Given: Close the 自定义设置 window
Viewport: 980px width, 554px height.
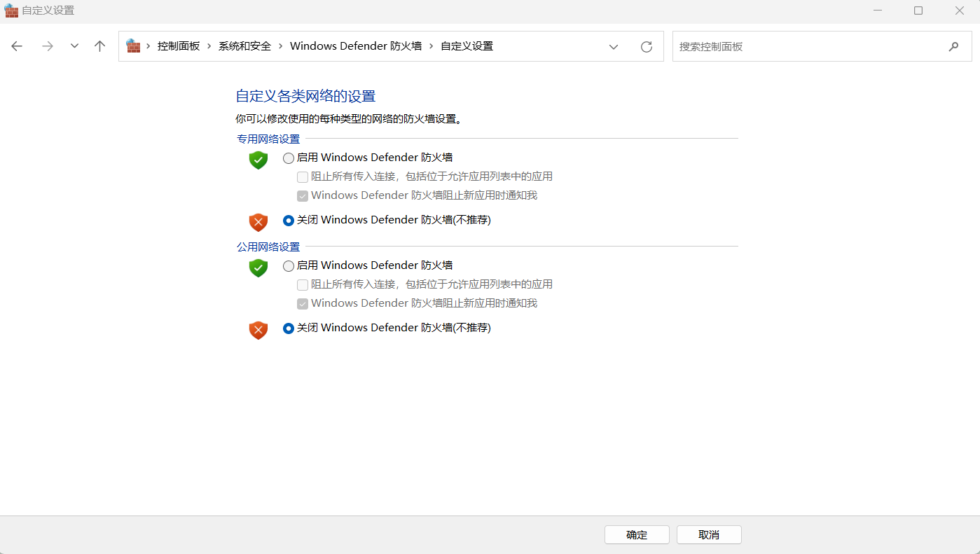Looking at the screenshot, I should click(960, 11).
